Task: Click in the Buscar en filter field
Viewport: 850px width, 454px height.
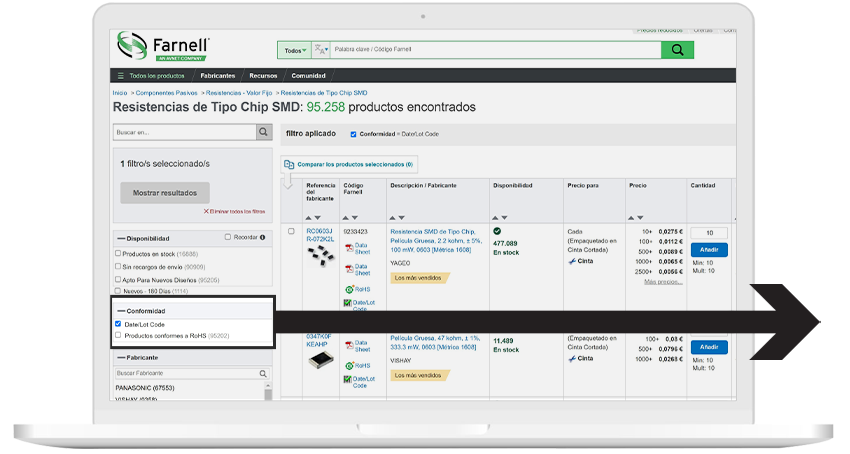Action: [x=184, y=132]
